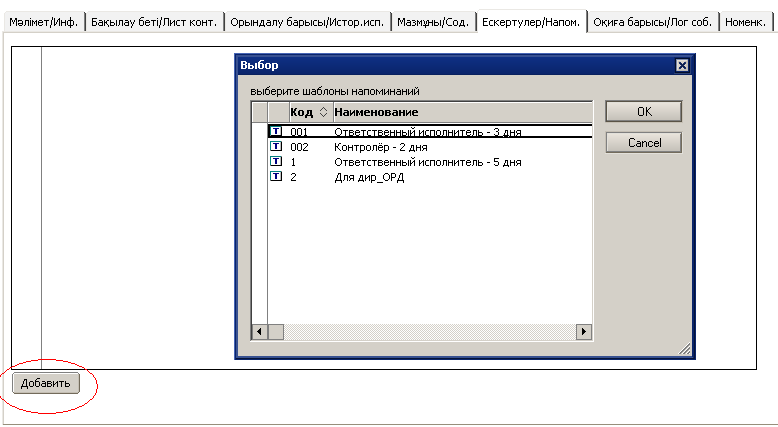Click the list's left scroll arrow
The height and width of the screenshot is (427, 778).
259,331
